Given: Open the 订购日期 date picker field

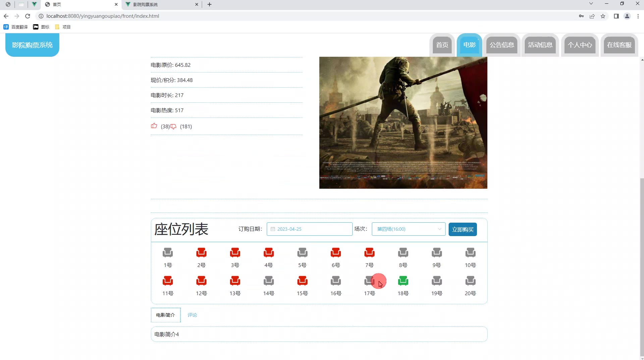Looking at the screenshot, I should point(309,229).
